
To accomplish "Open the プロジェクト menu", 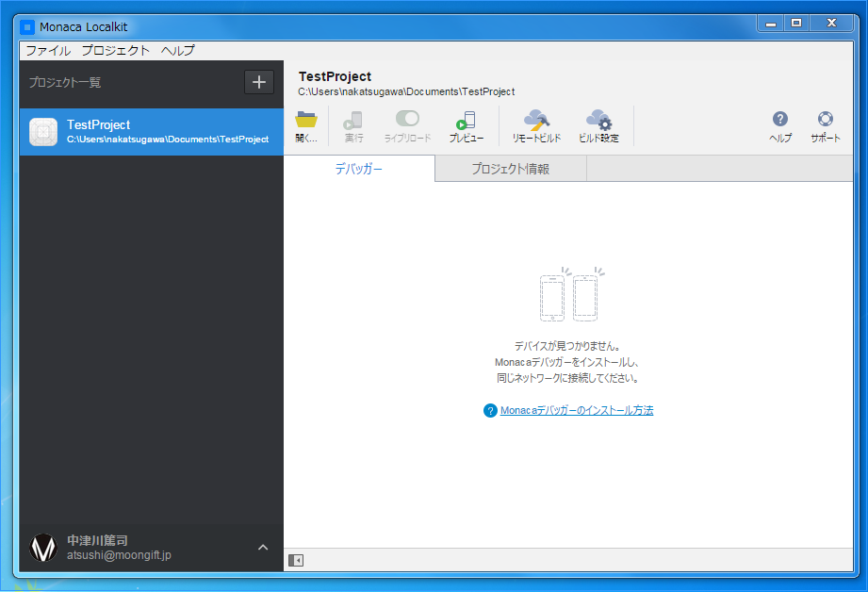I will pyautogui.click(x=115, y=51).
